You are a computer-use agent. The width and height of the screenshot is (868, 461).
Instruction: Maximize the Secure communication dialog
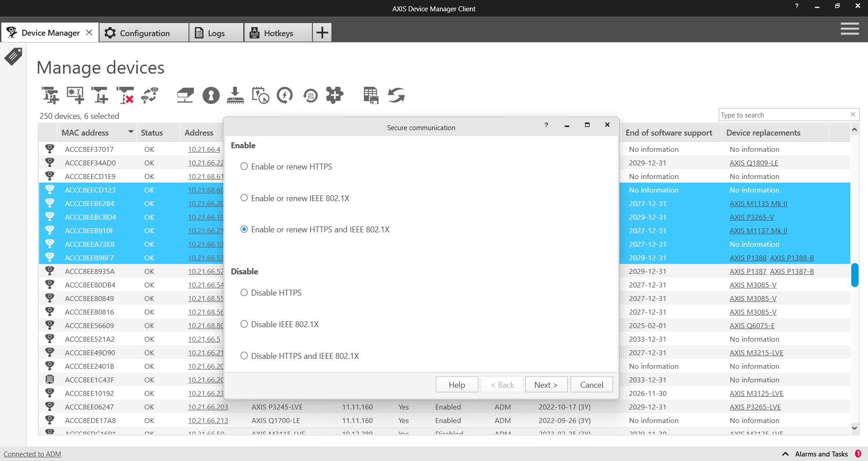[587, 125]
